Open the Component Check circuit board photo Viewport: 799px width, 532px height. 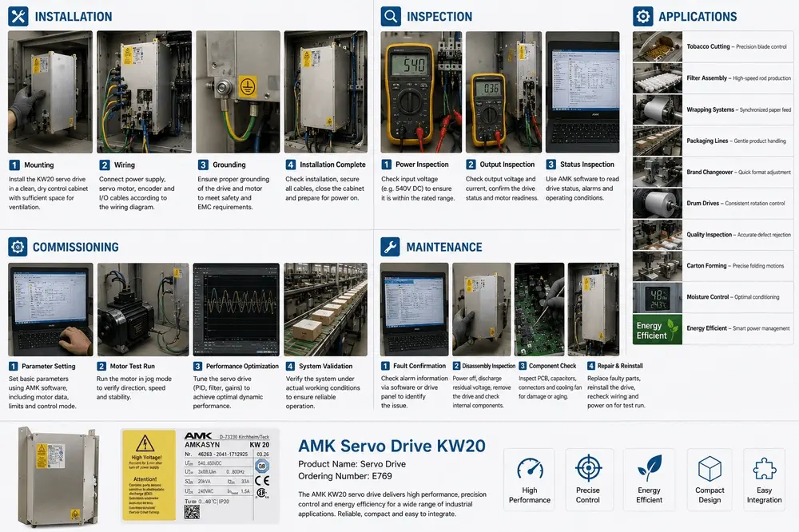(539, 309)
